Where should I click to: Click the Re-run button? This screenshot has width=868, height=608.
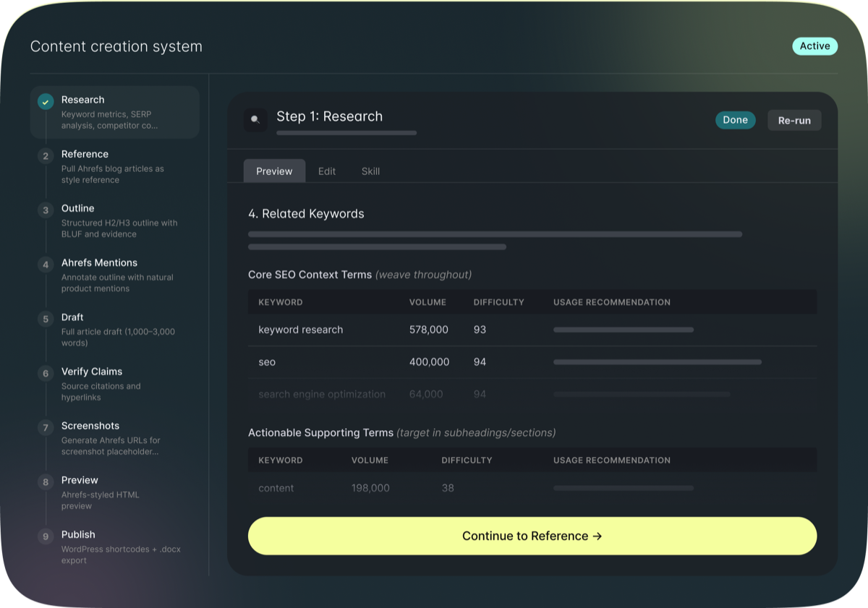(x=794, y=120)
